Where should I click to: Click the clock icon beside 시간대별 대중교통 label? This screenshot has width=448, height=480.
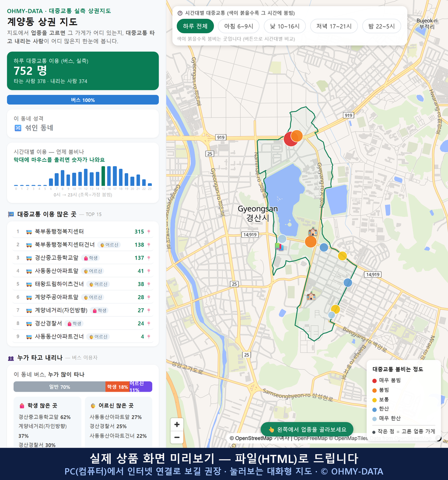[x=180, y=13]
